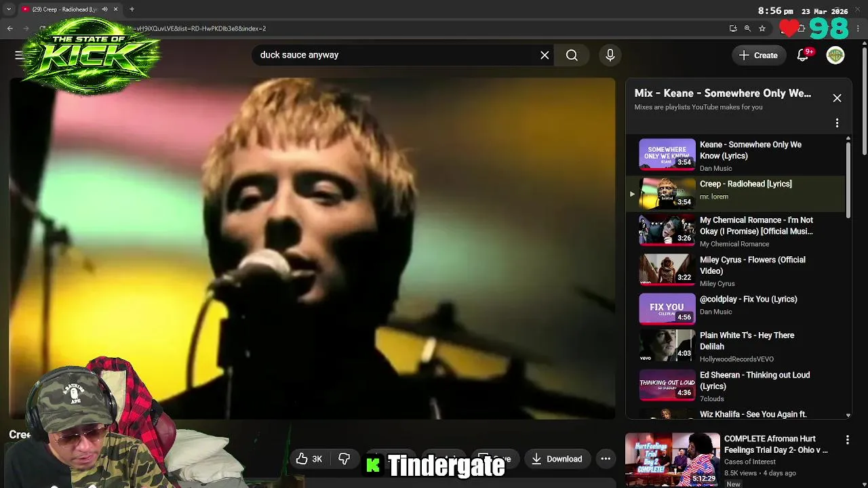The height and width of the screenshot is (488, 868).
Task: Dislike the video with thumbs down
Action: pyautogui.click(x=344, y=459)
